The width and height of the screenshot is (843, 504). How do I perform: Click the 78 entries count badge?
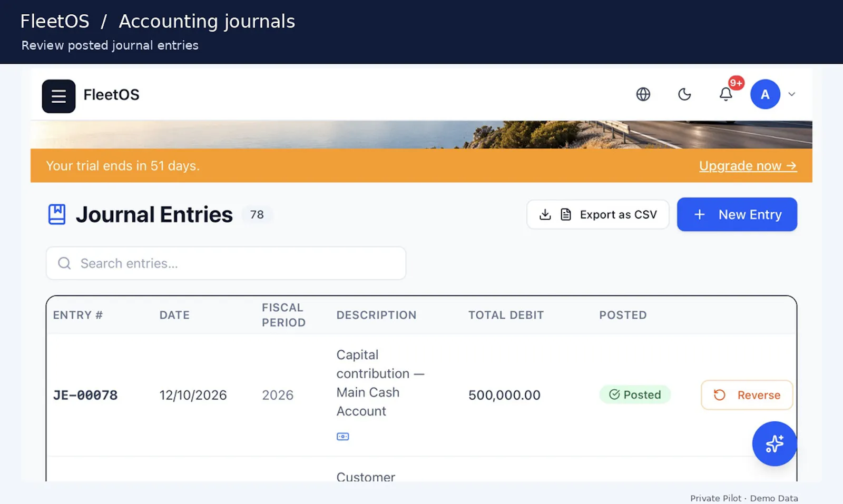pyautogui.click(x=257, y=214)
